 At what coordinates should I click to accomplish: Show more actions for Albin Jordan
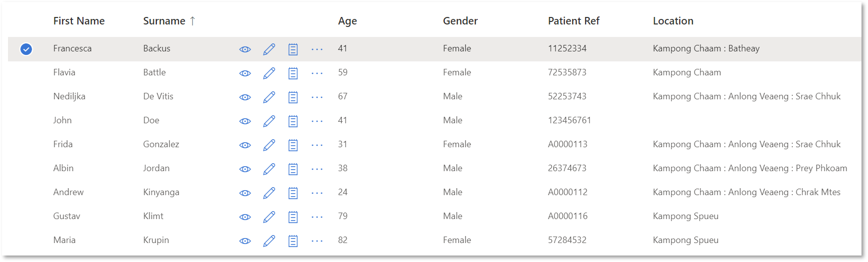(x=317, y=169)
